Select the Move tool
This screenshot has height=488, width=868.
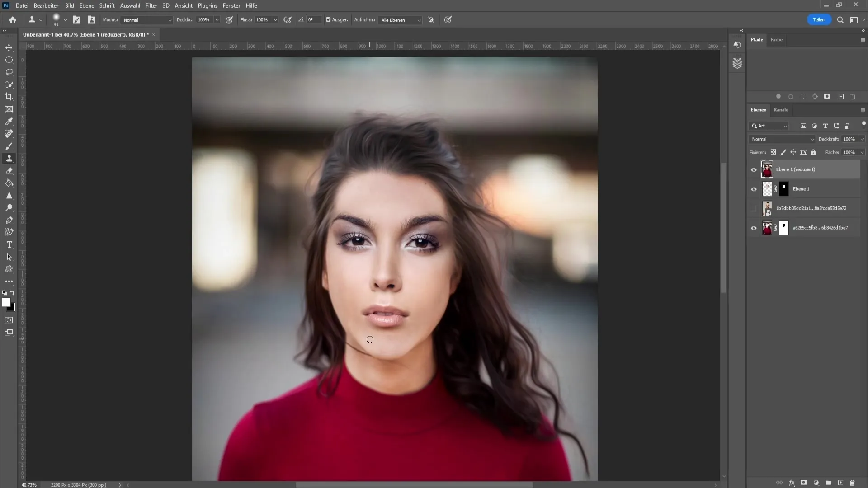tap(9, 47)
